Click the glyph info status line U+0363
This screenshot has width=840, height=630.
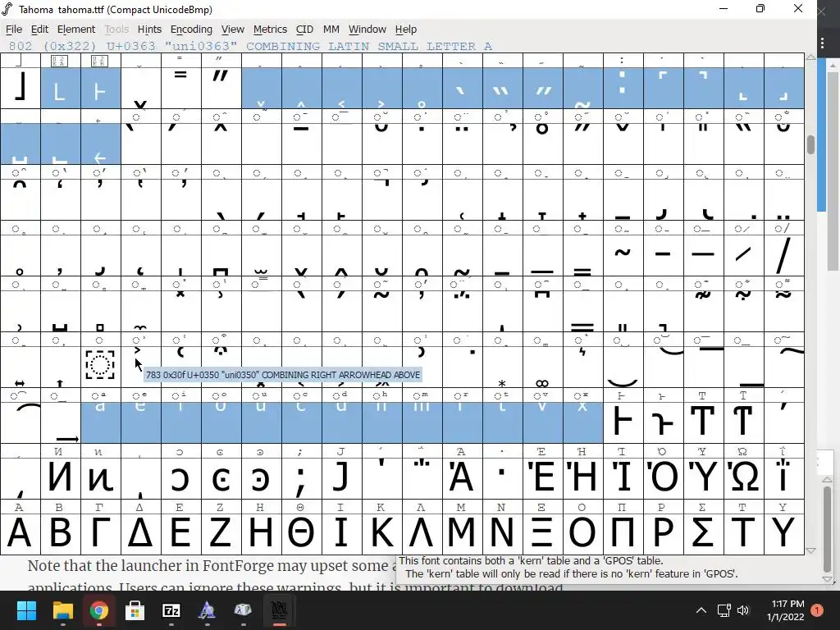250,46
